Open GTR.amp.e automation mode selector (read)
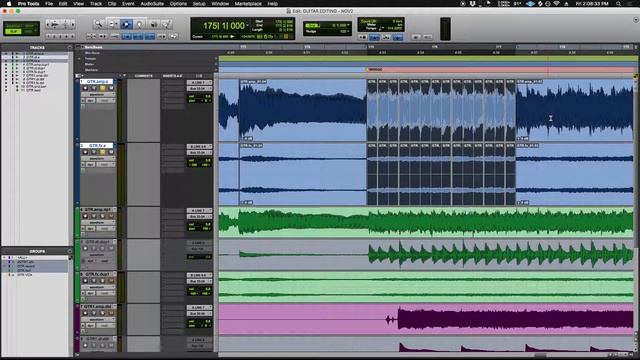This screenshot has height=360, width=640. tap(106, 100)
